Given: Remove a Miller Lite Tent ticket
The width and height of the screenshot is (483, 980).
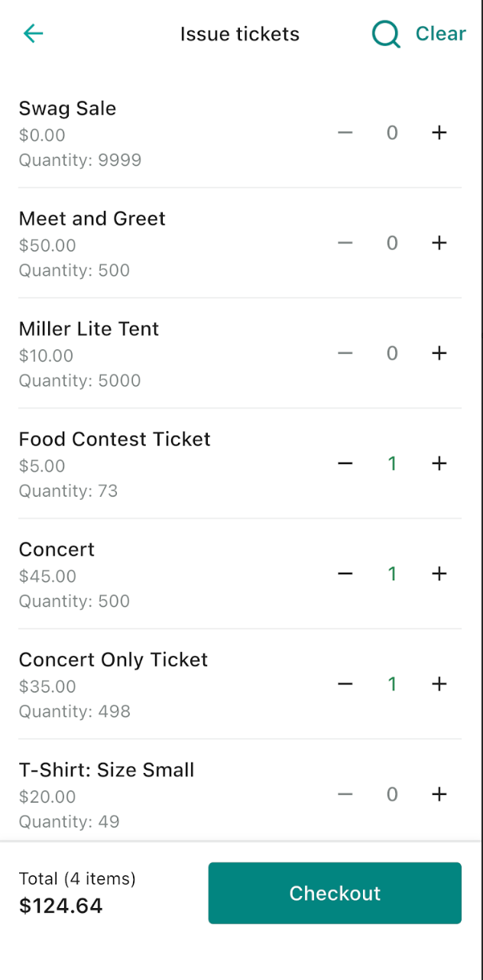Looking at the screenshot, I should coord(345,353).
